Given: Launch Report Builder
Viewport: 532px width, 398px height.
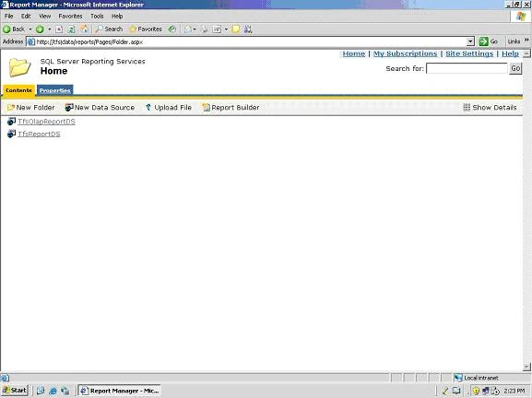Looking at the screenshot, I should (231, 108).
